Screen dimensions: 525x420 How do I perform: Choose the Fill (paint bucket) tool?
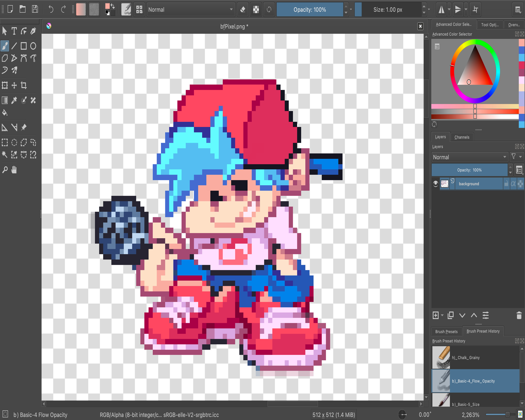[x=5, y=113]
